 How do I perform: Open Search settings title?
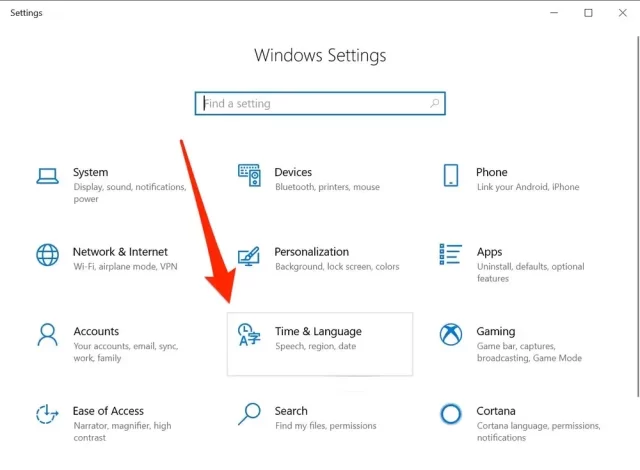(291, 411)
